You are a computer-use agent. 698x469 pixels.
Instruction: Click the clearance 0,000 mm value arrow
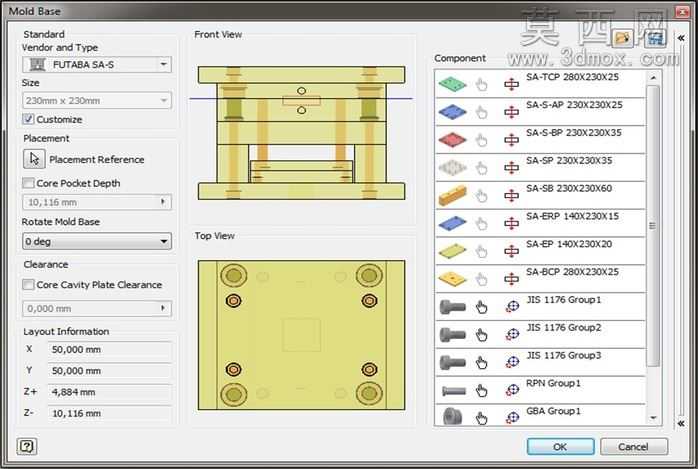click(x=163, y=308)
